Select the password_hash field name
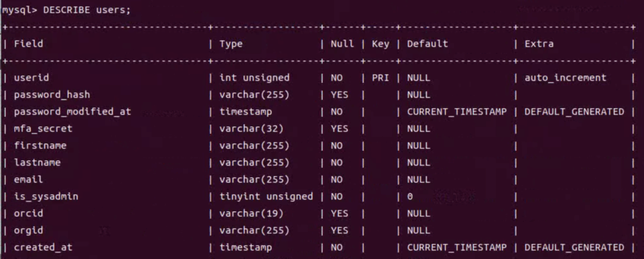 point(52,95)
